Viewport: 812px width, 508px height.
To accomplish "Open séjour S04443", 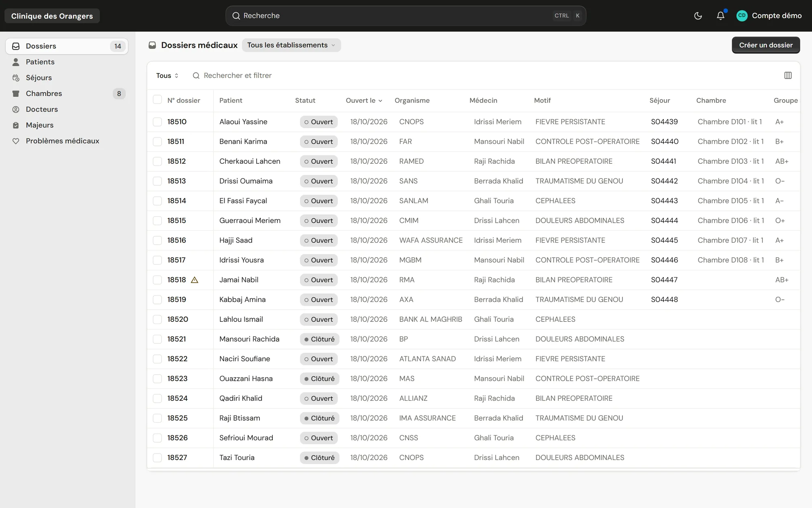I will [x=664, y=201].
